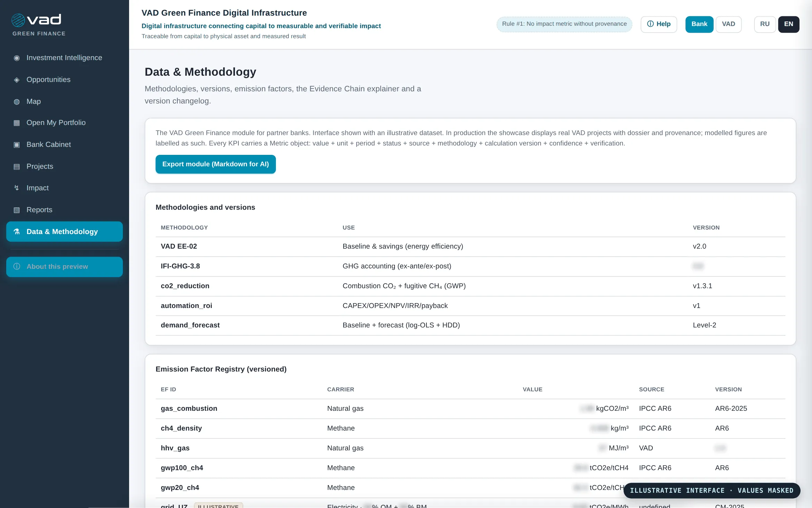Switch role to VAD
Screen dimensions: 812x508
tap(728, 24)
